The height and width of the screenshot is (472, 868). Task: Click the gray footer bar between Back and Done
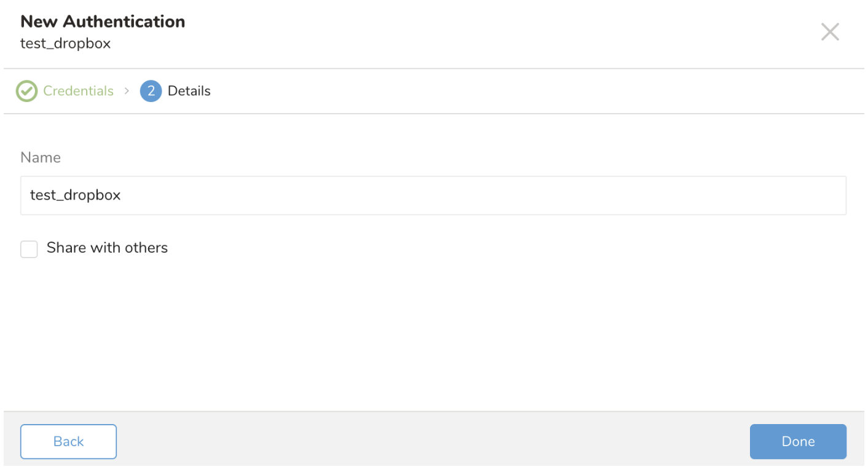pyautogui.click(x=430, y=441)
